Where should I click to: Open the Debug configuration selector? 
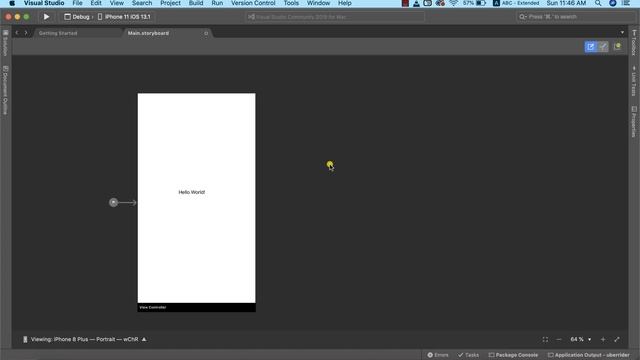click(x=77, y=17)
